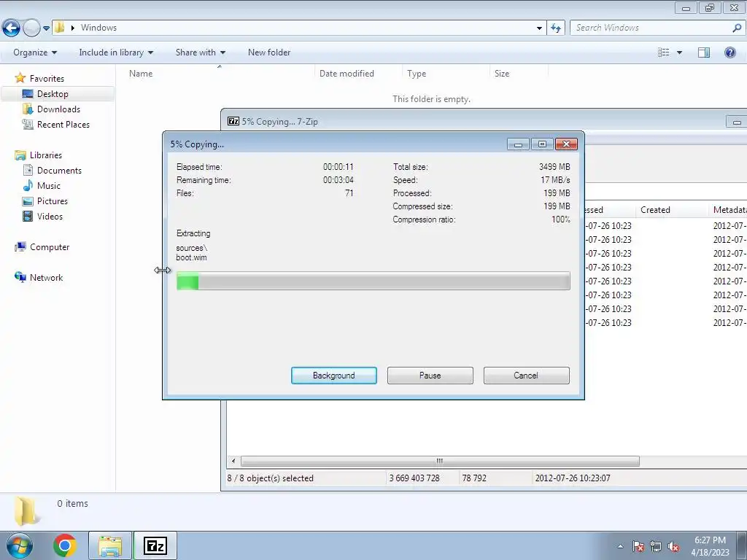This screenshot has width=747, height=560.
Task: Open the Pictures library
Action: coord(53,201)
